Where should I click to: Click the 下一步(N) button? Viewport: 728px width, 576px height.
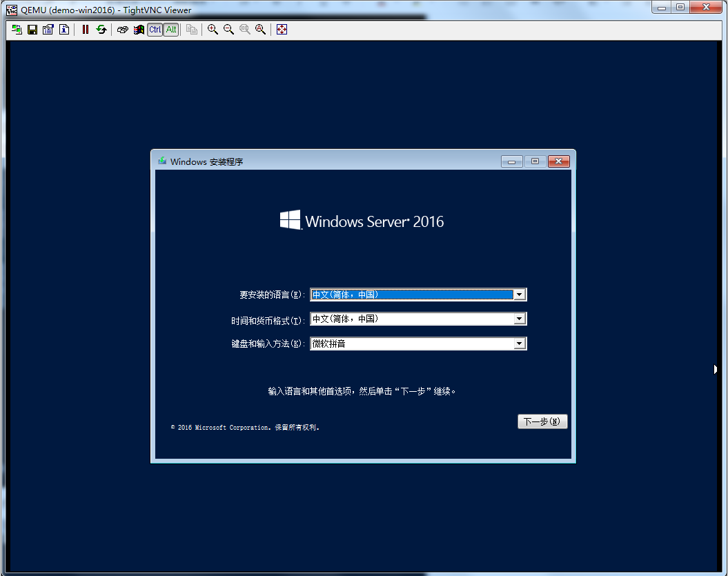pos(542,421)
